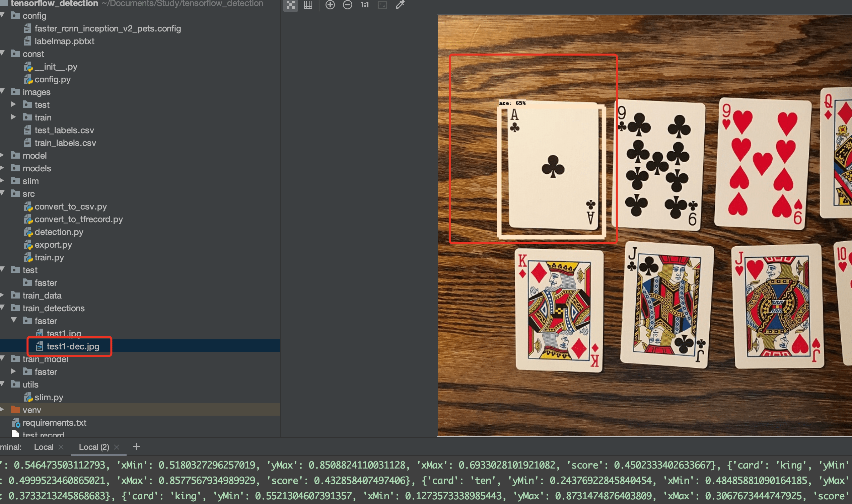Click the train_labels.csv file icon
The image size is (852, 504).
(x=27, y=143)
